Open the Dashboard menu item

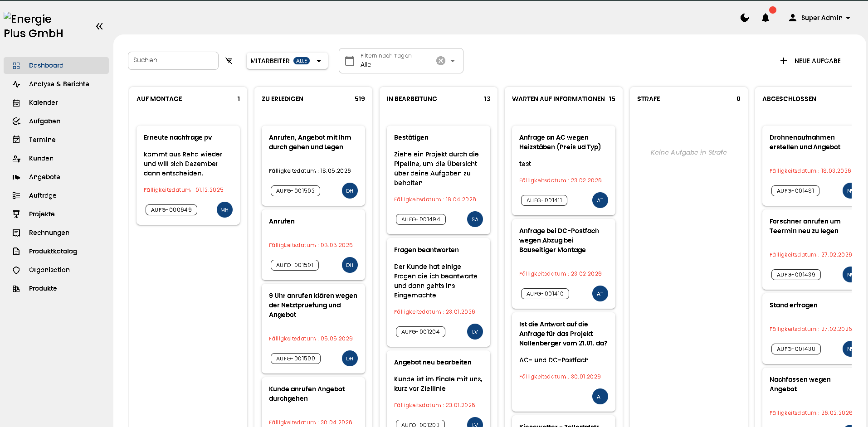[x=56, y=65]
